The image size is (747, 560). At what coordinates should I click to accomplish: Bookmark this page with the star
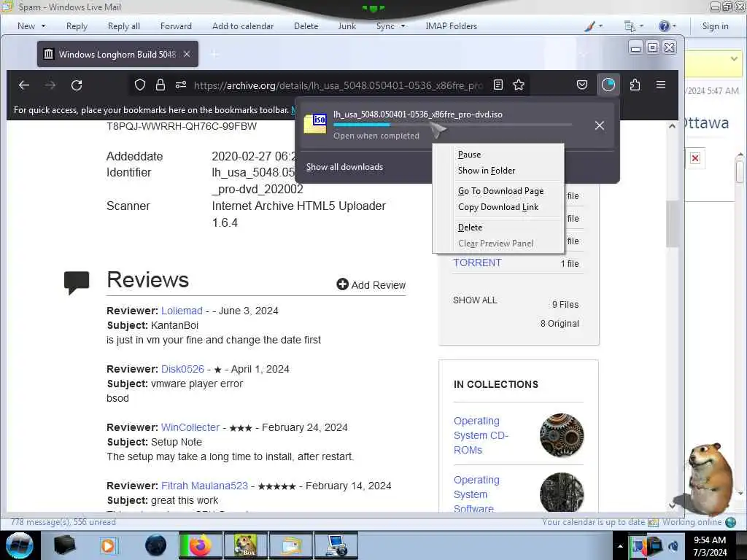tap(519, 85)
